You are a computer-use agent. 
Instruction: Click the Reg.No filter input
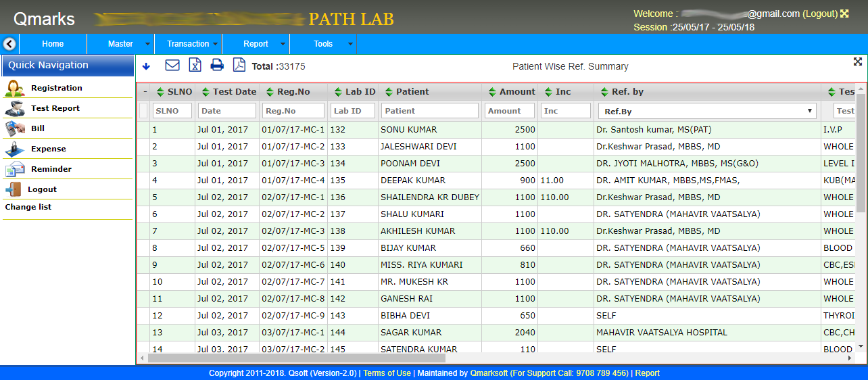click(x=293, y=111)
